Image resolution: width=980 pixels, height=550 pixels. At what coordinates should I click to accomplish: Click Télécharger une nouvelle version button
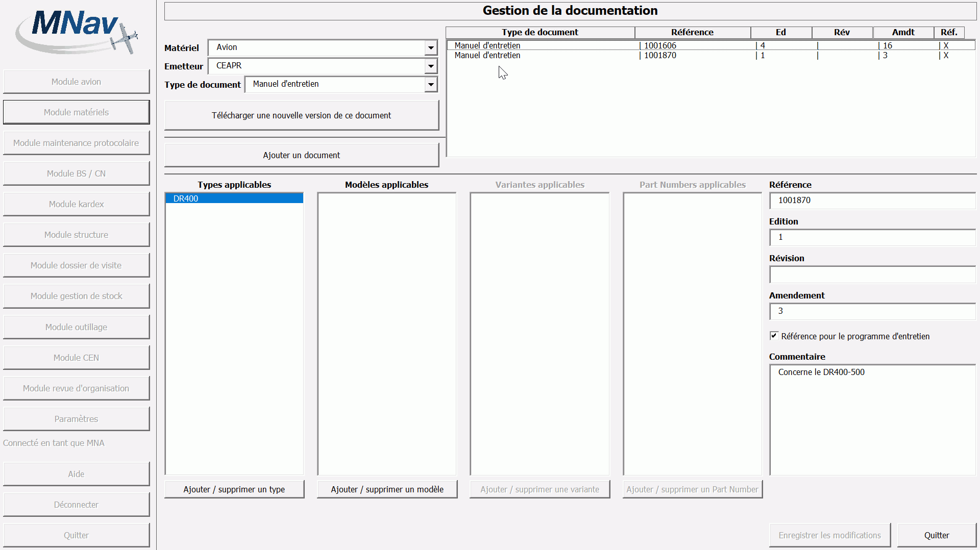tap(301, 115)
